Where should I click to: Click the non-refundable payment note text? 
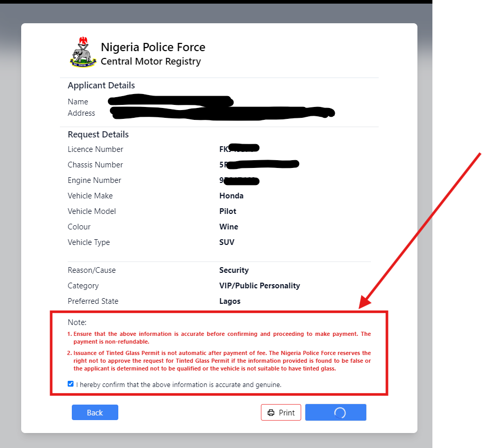219,337
